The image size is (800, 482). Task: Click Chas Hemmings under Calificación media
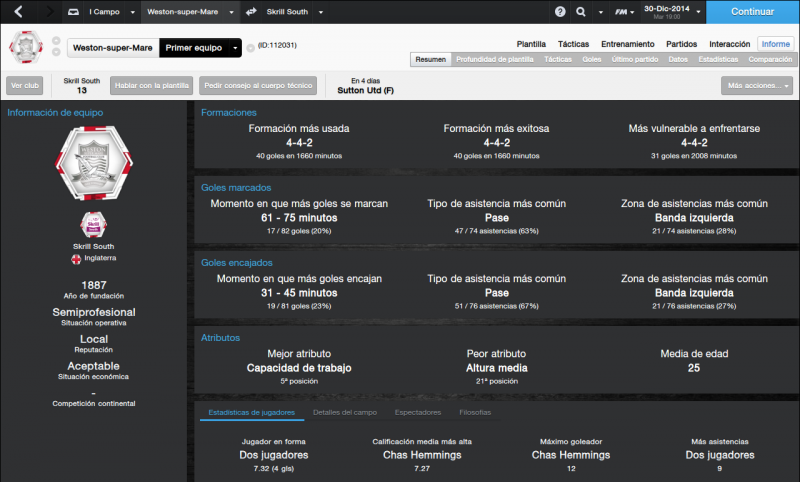click(x=422, y=455)
